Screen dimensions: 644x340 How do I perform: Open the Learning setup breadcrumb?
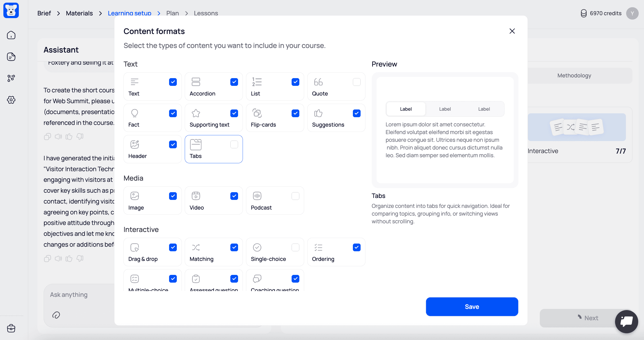(x=130, y=13)
